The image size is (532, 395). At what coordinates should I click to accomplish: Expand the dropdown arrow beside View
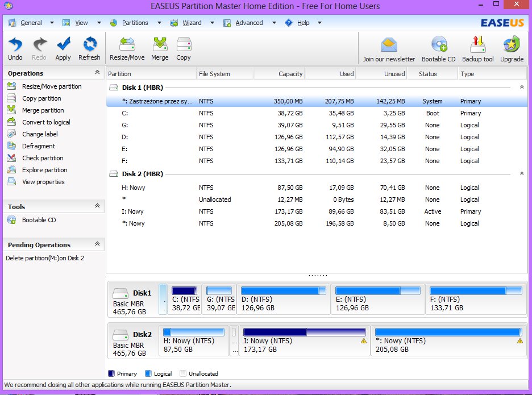click(x=99, y=23)
